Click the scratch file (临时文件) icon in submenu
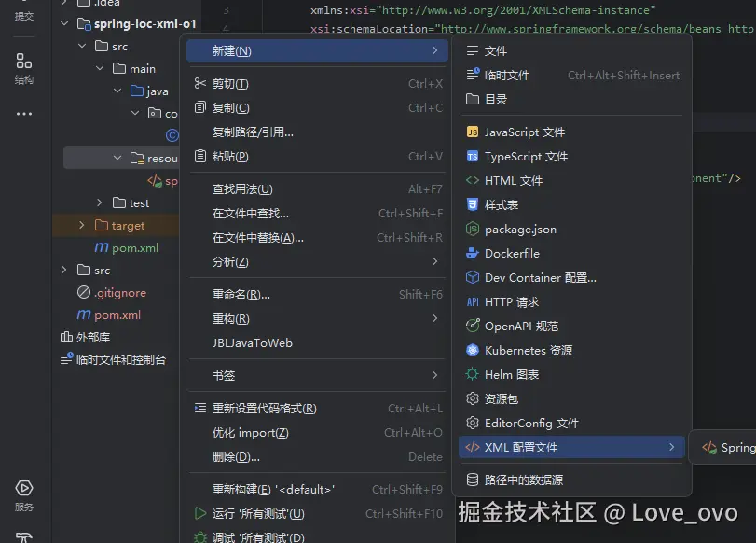 (473, 75)
